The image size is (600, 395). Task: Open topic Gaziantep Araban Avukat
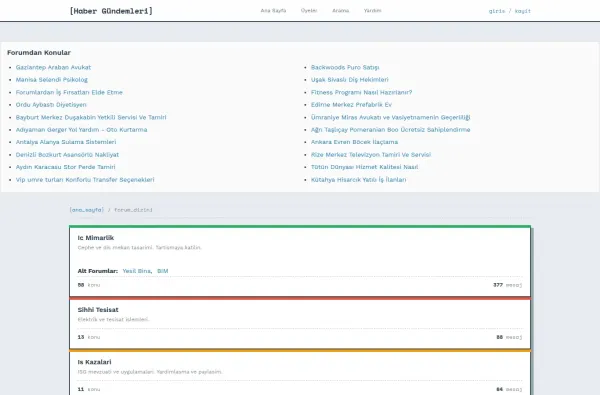(53, 67)
